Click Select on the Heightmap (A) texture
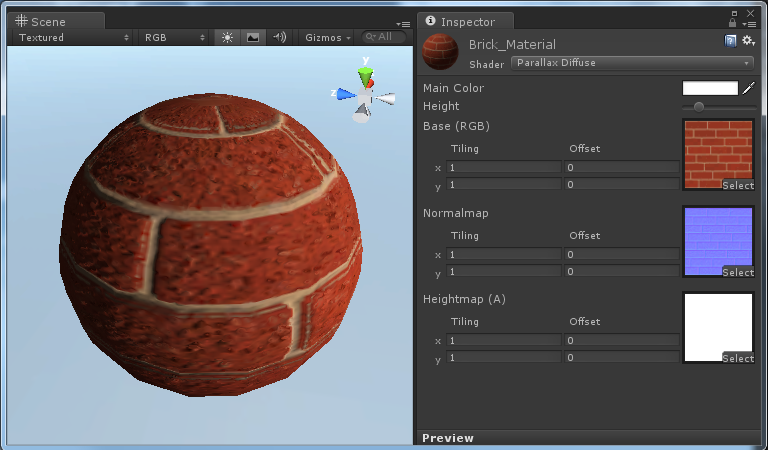This screenshot has width=768, height=450. click(738, 358)
